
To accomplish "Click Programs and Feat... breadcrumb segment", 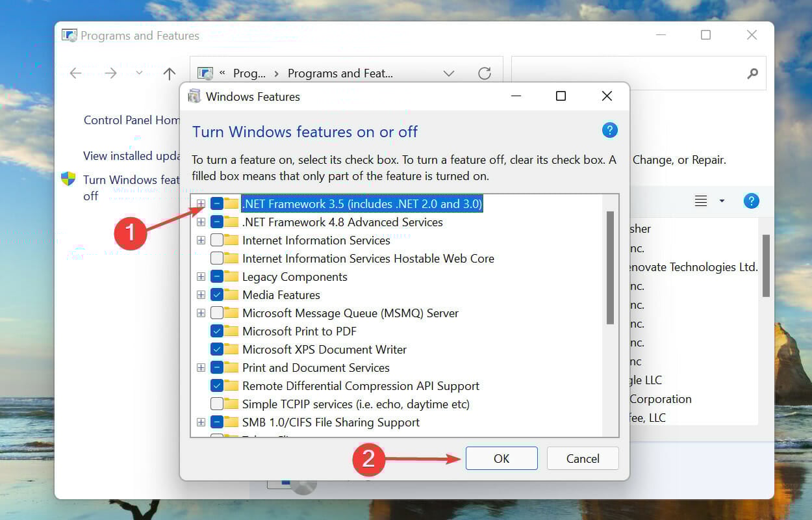I will 340,73.
